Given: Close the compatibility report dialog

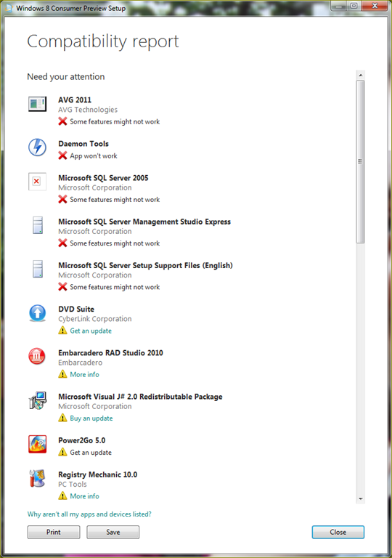Looking at the screenshot, I should pos(338,532).
